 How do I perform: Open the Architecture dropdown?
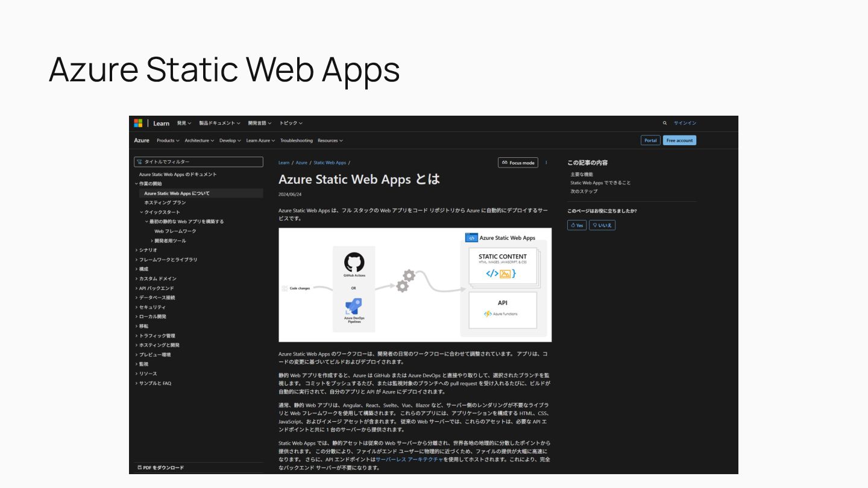[199, 140]
